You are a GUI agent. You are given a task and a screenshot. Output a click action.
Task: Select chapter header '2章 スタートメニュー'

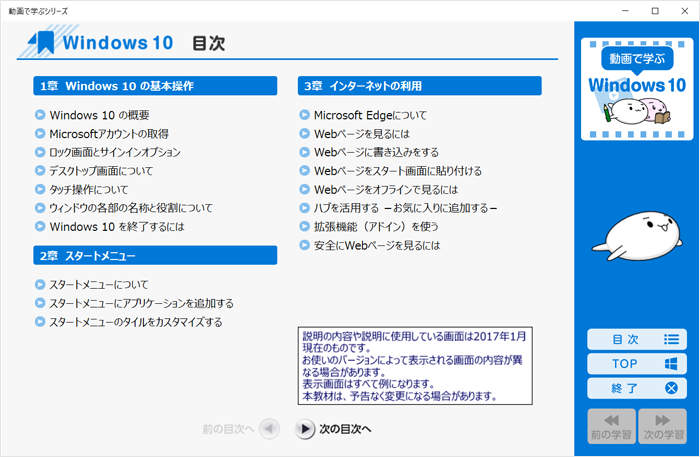coord(155,255)
